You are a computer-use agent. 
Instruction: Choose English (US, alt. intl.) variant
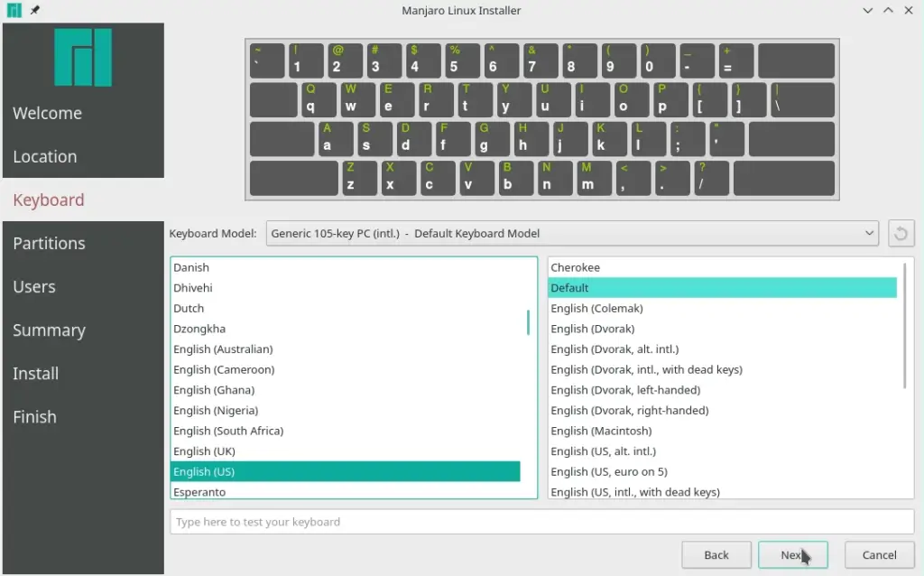point(723,451)
